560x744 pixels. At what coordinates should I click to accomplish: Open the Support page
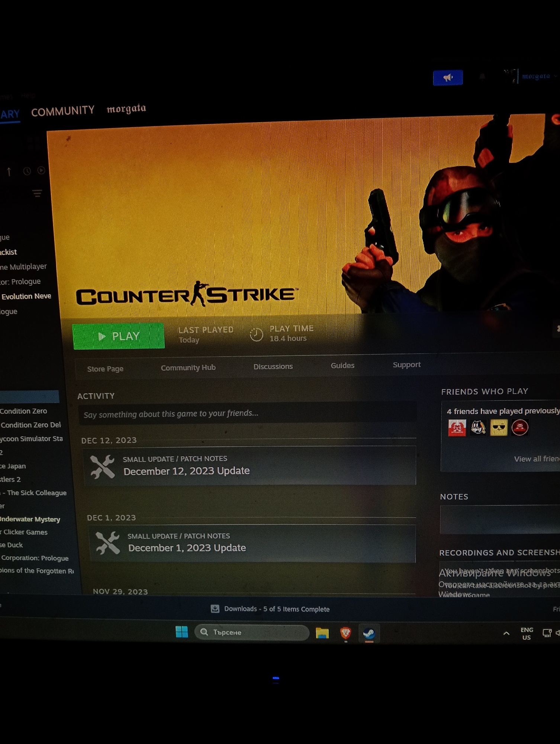pos(406,365)
